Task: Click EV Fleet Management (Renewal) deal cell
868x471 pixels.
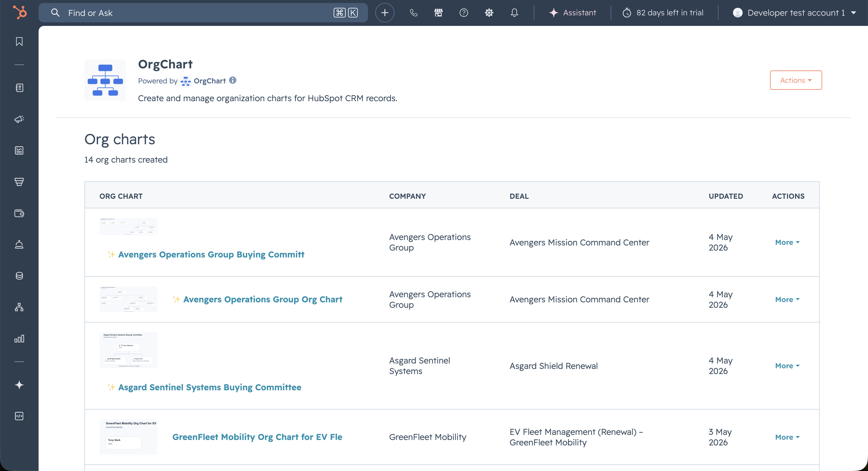Action: [576, 437]
